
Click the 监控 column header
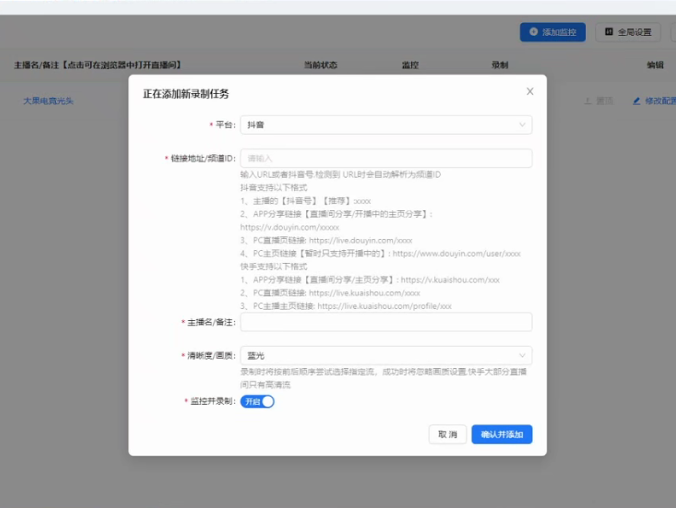point(410,65)
